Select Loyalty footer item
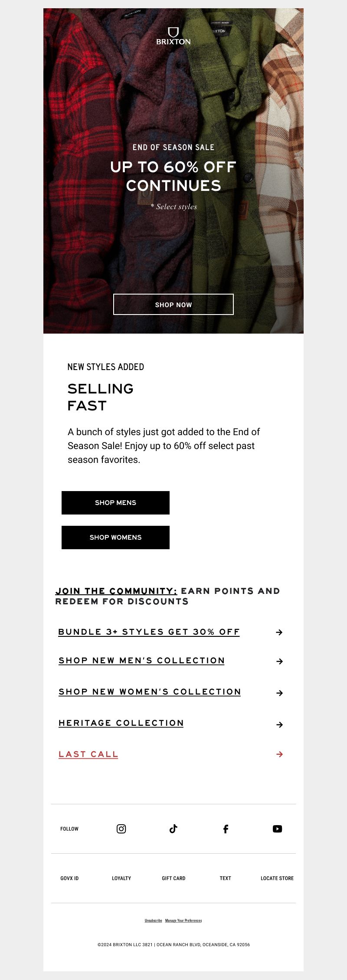Screen dimensions: 347x980 (121, 878)
